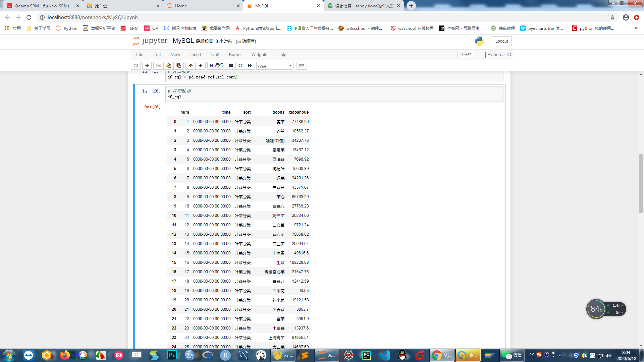Insert cell below with plus icon

point(147,66)
